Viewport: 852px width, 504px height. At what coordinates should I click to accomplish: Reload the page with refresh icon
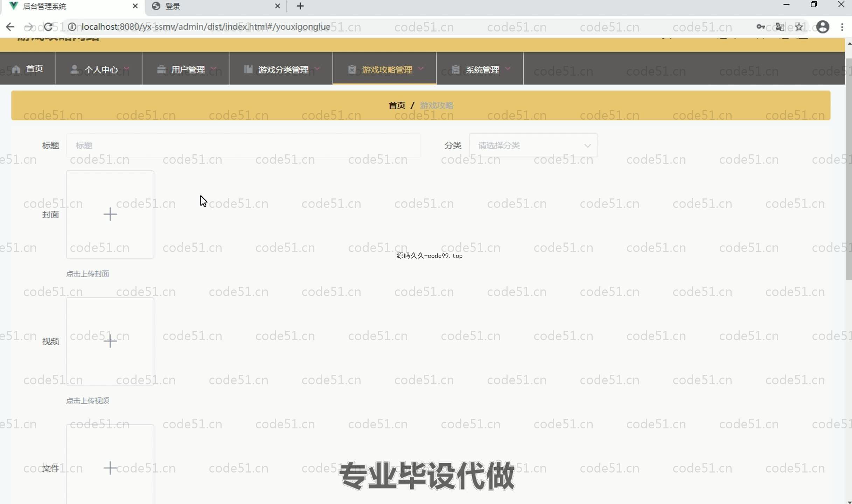(48, 27)
